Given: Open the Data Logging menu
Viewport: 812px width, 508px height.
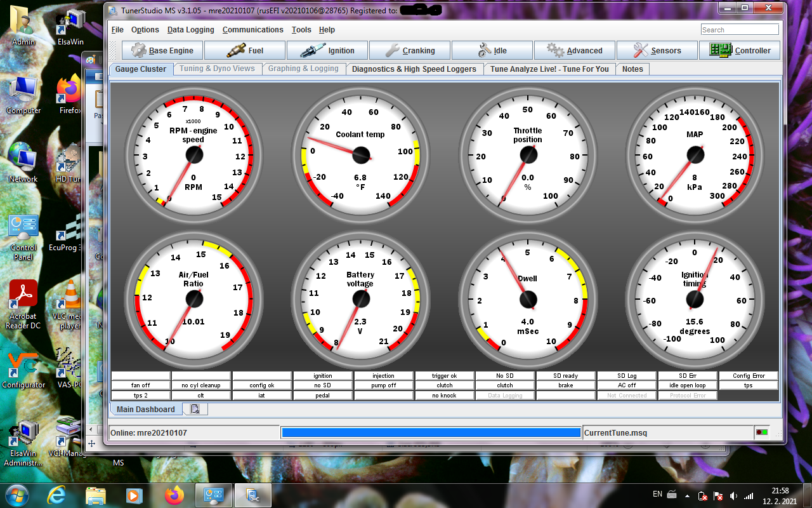Looking at the screenshot, I should (191, 30).
